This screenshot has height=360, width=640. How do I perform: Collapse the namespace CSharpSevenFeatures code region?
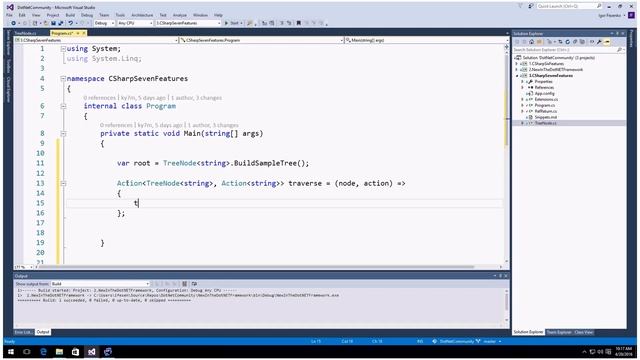63,78
